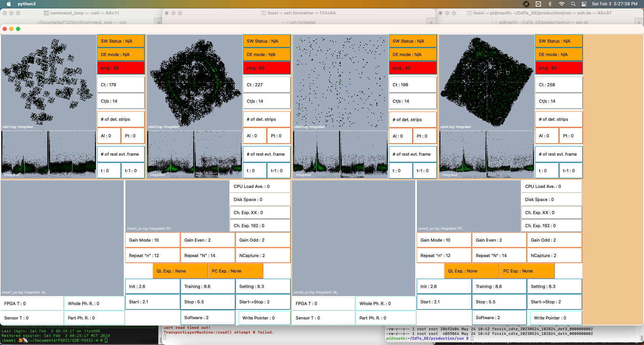This screenshot has width=644, height=345.
Task: Click QL Exp. : None in cmos1 panel
Action: [180, 271]
